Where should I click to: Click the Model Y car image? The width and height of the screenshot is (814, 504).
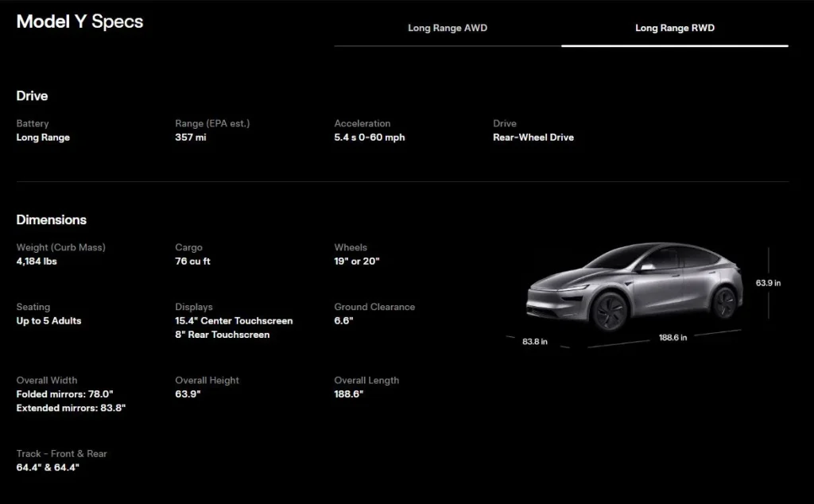634,286
